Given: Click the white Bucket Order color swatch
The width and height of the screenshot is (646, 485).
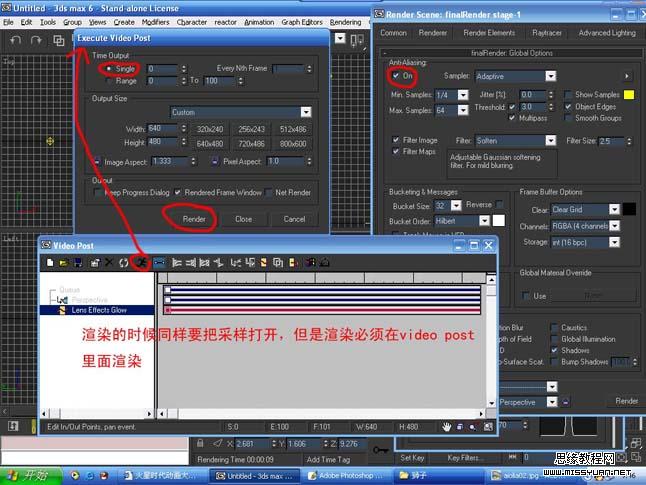Looking at the screenshot, I should 499,221.
